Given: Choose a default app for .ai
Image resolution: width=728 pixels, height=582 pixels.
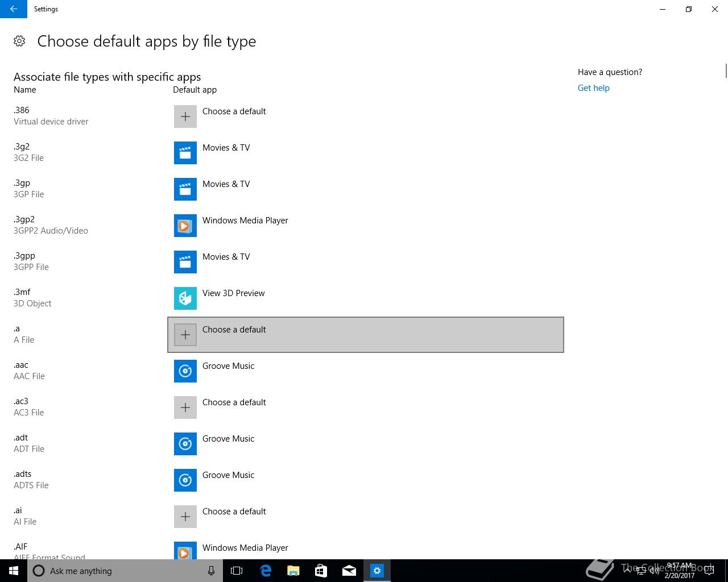Looking at the screenshot, I should pos(366,517).
